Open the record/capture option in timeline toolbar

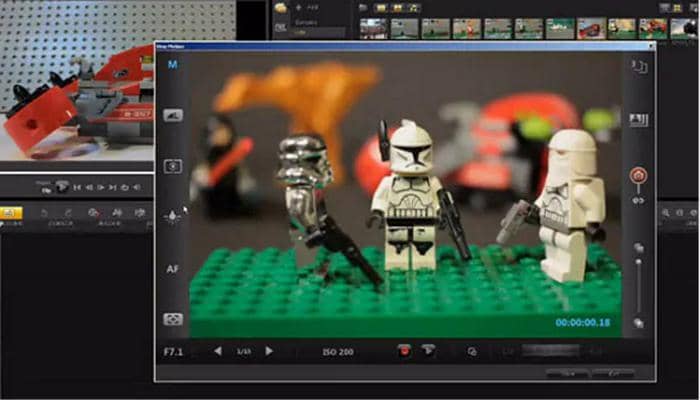93,213
